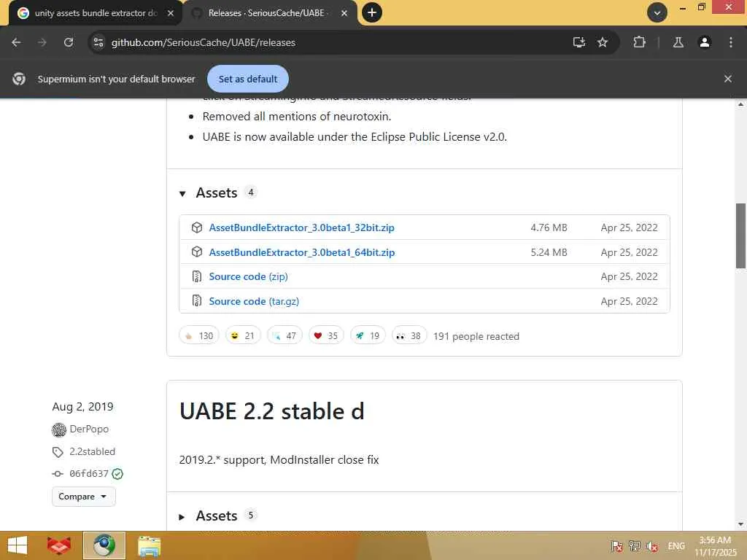The height and width of the screenshot is (560, 747).
Task: Open the extensions puzzle icon
Action: [x=639, y=42]
